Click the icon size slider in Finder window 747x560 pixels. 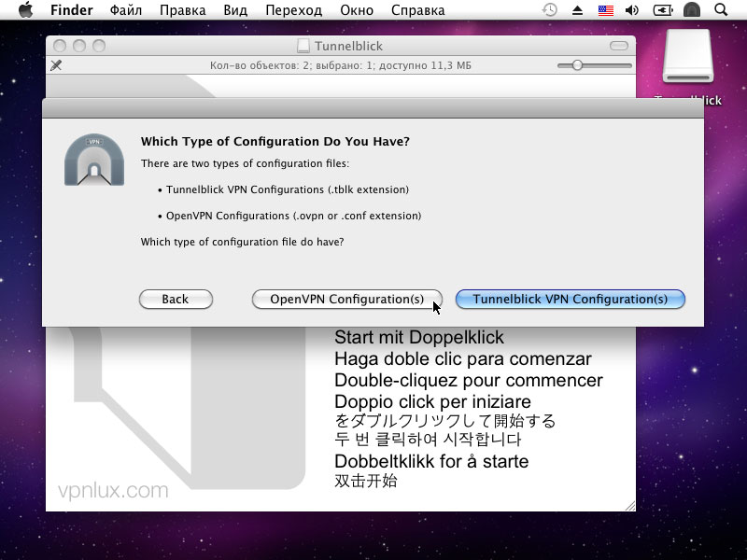click(x=578, y=65)
